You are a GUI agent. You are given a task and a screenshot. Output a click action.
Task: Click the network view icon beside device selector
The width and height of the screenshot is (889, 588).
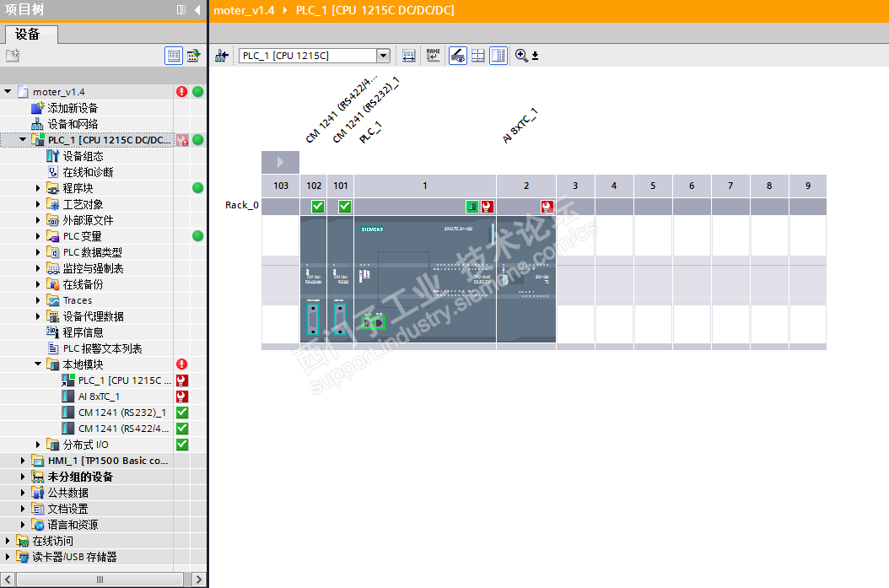[x=222, y=56]
